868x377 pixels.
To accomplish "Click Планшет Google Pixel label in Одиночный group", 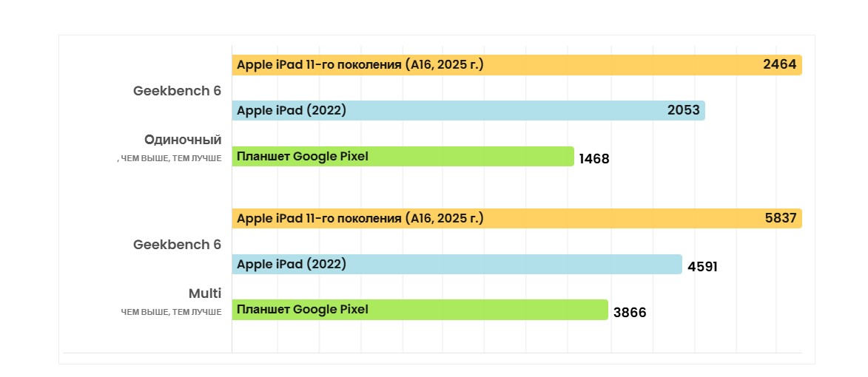I will click(302, 156).
